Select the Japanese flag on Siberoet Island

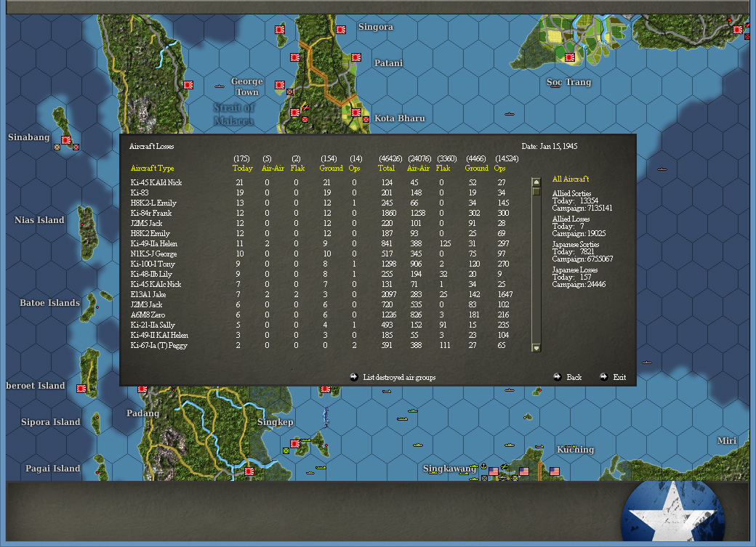pos(81,389)
